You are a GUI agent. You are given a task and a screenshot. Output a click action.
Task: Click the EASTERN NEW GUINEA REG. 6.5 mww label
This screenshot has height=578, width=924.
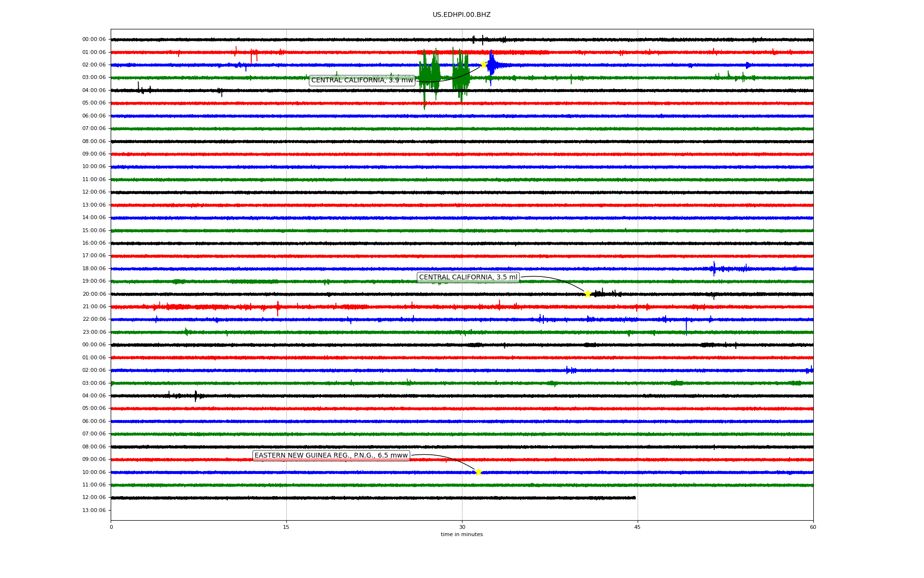pyautogui.click(x=331, y=456)
